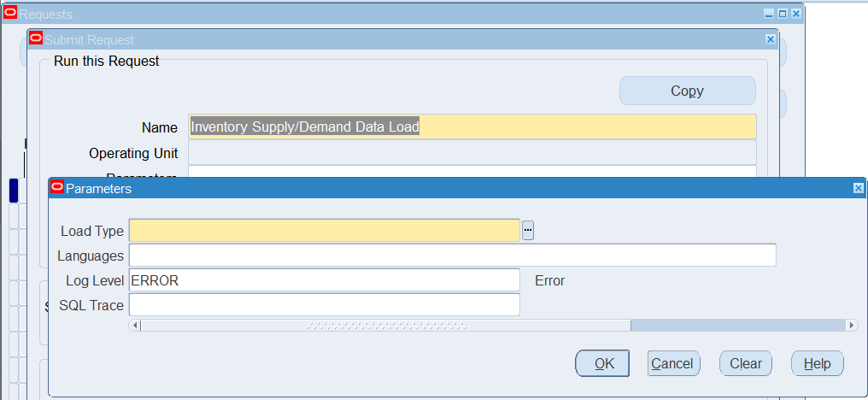Open Help for Parameters

[818, 363]
